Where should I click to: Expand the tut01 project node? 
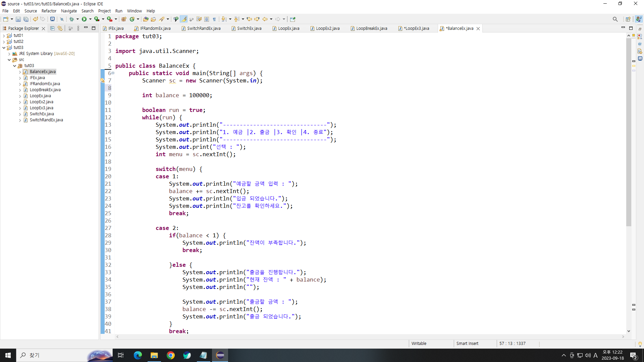click(4, 36)
